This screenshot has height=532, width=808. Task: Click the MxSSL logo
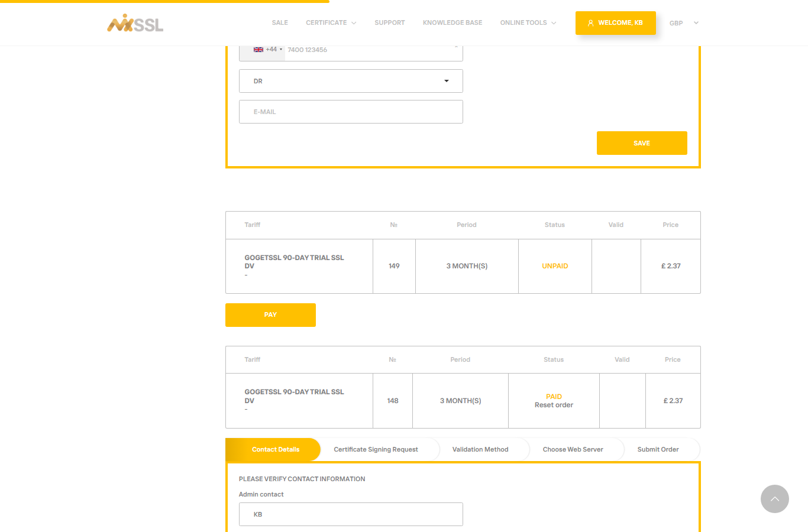pyautogui.click(x=135, y=23)
